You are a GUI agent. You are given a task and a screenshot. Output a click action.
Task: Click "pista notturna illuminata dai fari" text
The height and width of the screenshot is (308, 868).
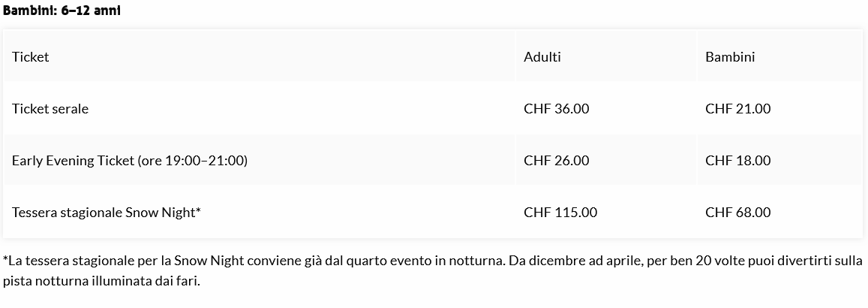(x=101, y=281)
